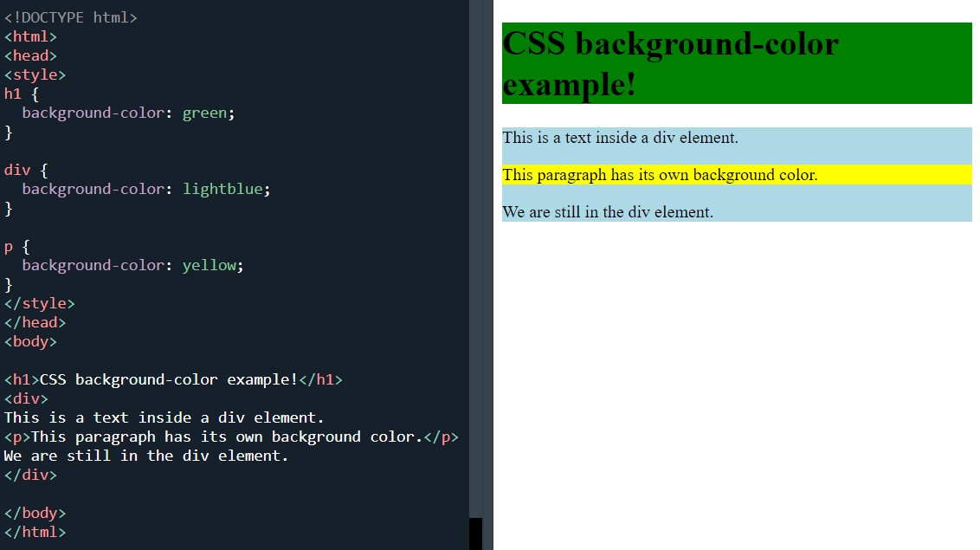
Task: Click the div selector in the stylesheet
Action: (17, 170)
